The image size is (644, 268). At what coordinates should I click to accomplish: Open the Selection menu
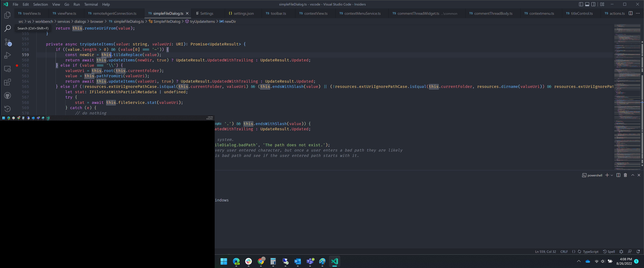pos(40,4)
